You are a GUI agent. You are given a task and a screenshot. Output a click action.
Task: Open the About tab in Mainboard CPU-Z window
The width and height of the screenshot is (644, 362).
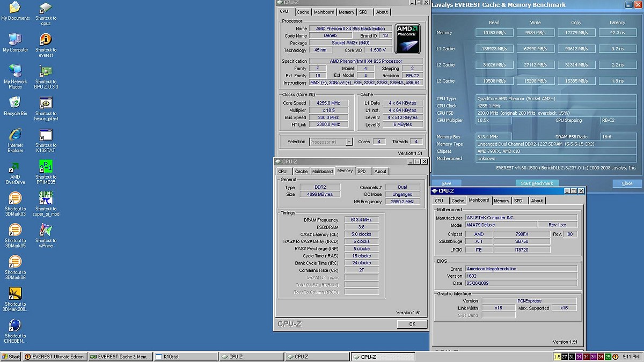[x=537, y=201]
